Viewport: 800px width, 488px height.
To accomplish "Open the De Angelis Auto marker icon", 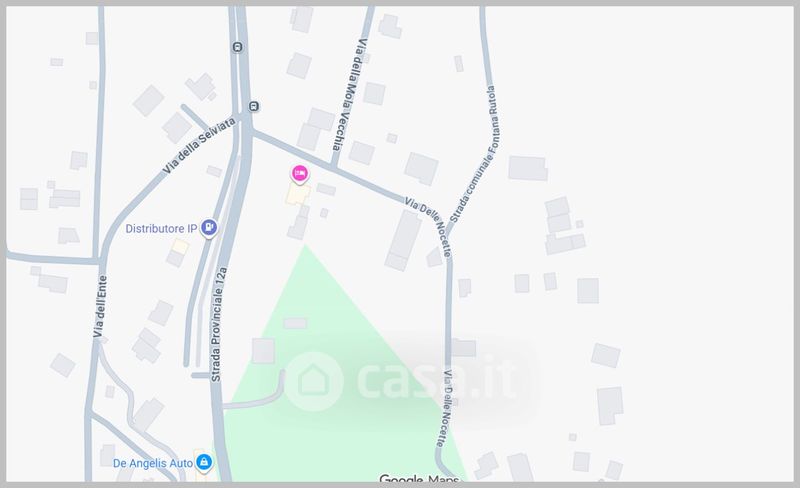I will coord(204,462).
